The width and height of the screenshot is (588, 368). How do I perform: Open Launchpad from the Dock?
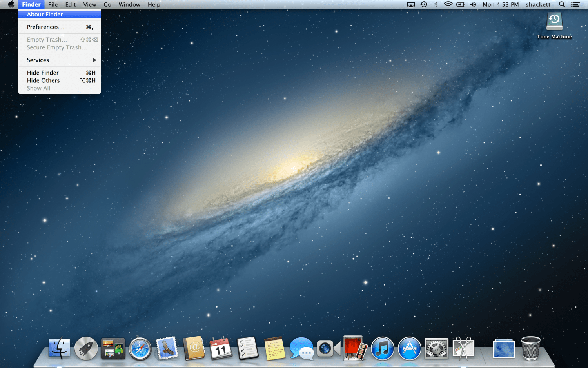(x=86, y=348)
